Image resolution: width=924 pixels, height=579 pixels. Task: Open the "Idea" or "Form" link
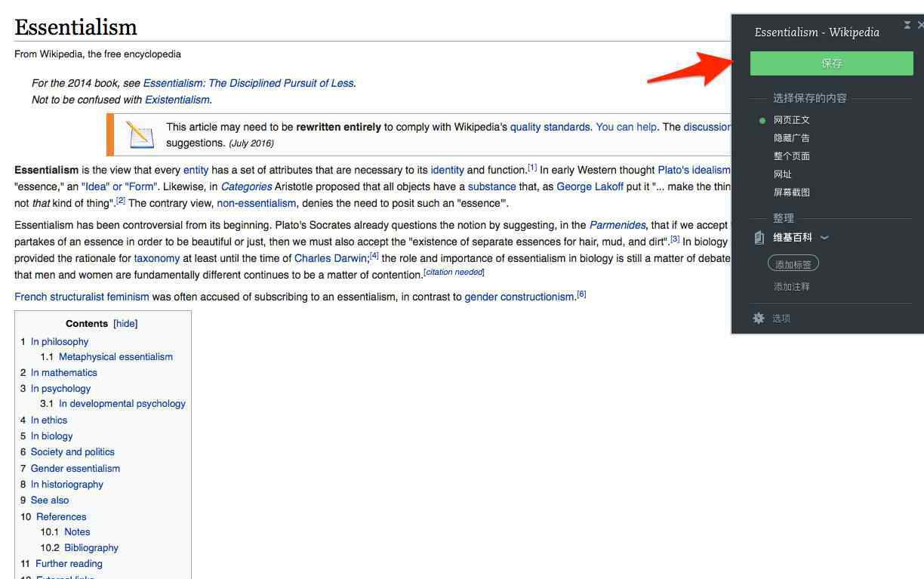(x=119, y=186)
